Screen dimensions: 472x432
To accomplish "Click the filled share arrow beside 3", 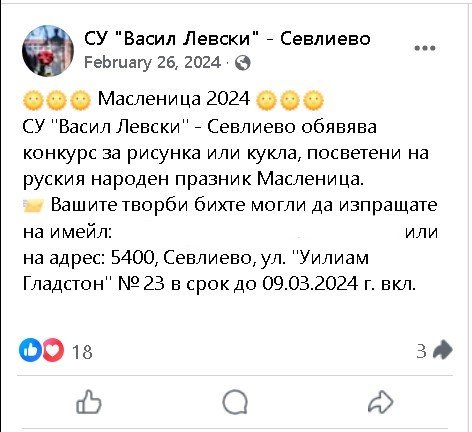I will click(442, 350).
